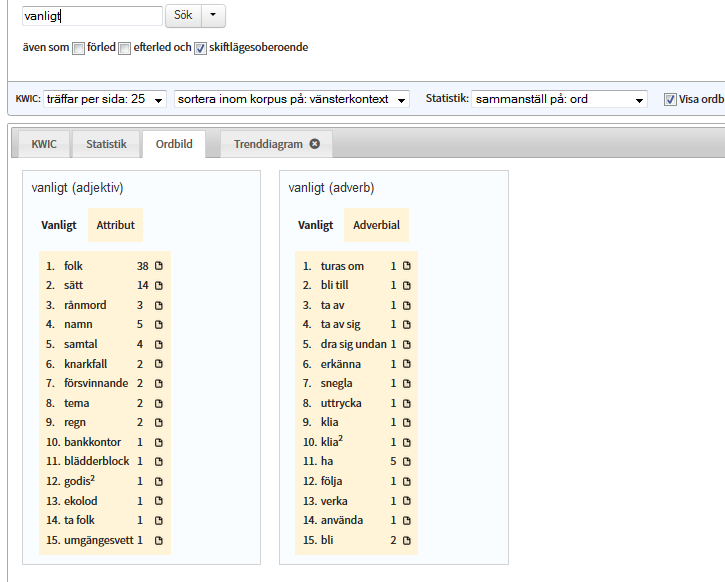Toggle the förled checkbox

(79, 48)
